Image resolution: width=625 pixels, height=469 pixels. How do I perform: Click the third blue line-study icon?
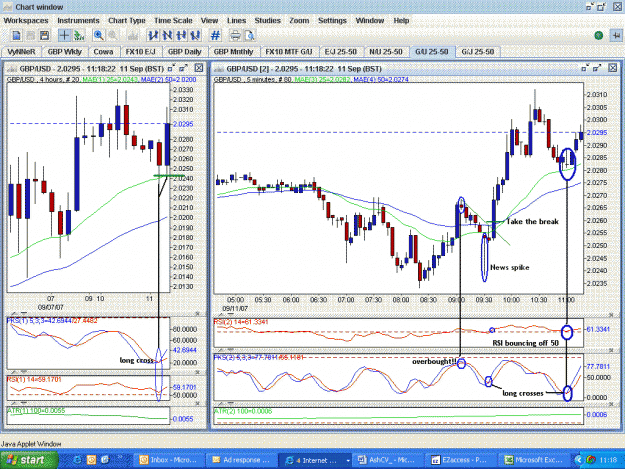point(181,35)
